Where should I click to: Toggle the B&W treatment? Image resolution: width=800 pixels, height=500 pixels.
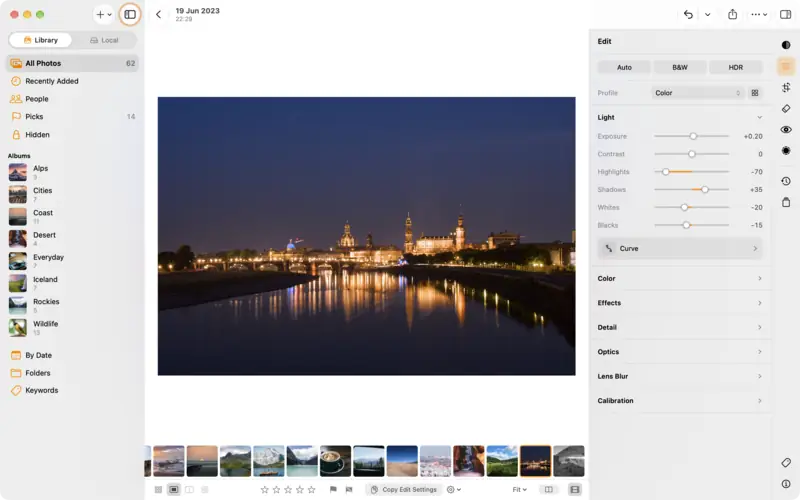pyautogui.click(x=680, y=67)
